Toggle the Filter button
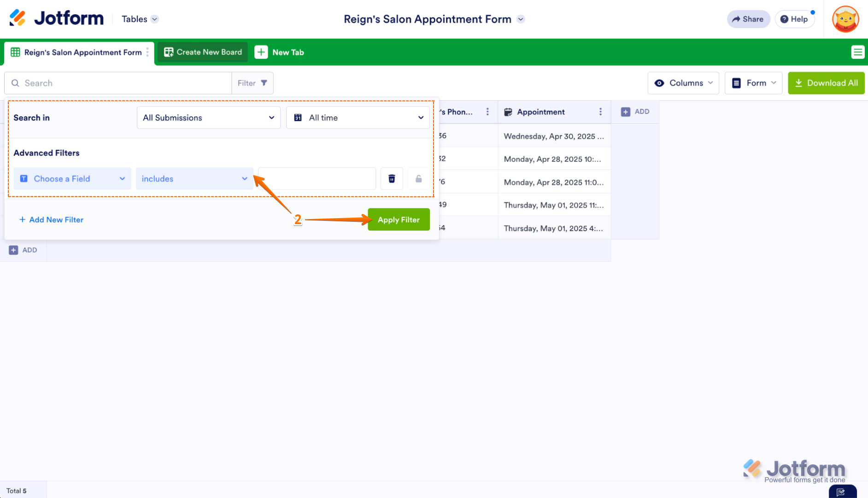This screenshot has height=498, width=868. pyautogui.click(x=252, y=83)
